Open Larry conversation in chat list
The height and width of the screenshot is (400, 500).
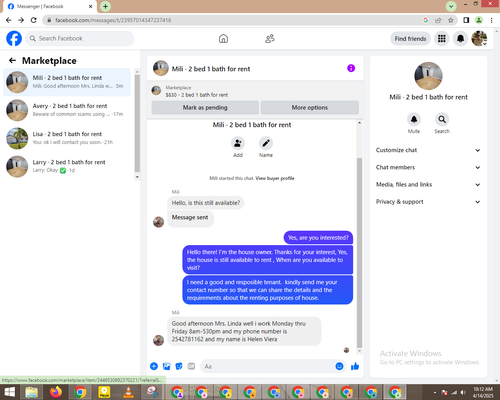(x=67, y=166)
